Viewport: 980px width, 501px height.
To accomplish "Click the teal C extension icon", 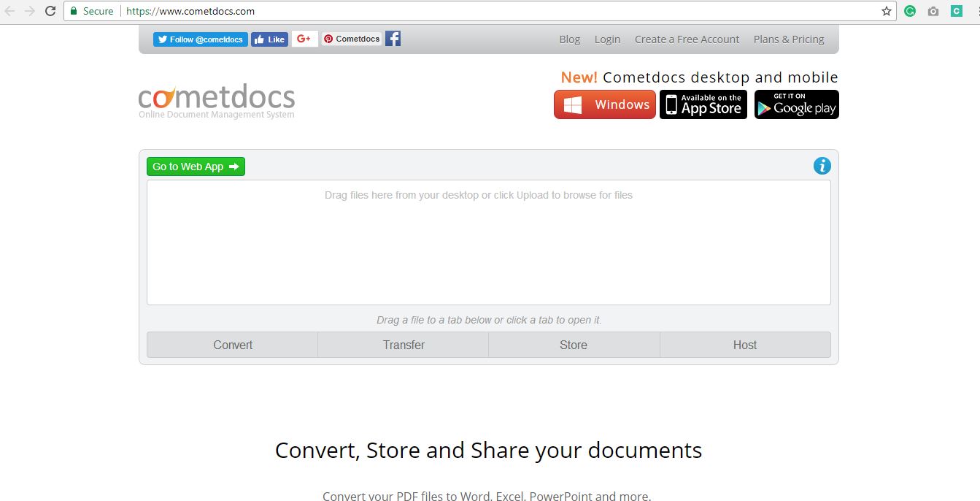I will click(x=956, y=11).
